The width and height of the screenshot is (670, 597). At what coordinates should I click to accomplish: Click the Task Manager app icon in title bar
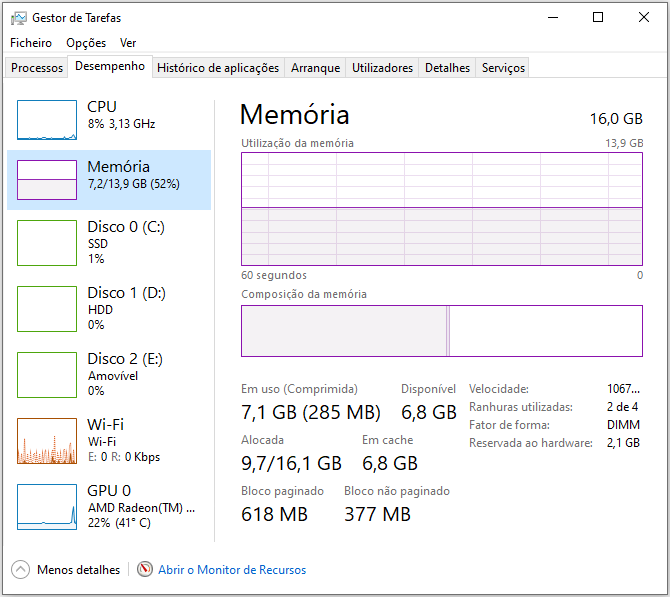point(18,18)
